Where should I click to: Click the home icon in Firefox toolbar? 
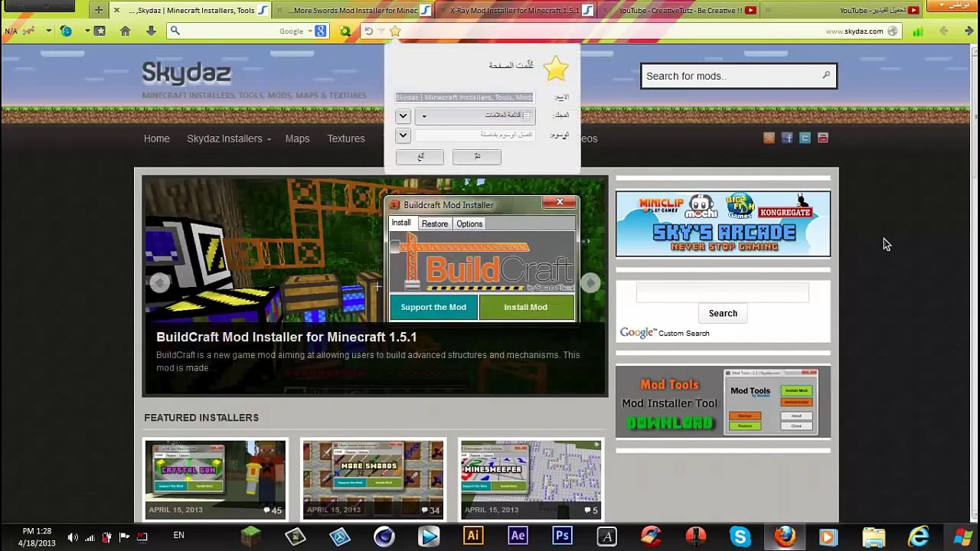pyautogui.click(x=126, y=31)
